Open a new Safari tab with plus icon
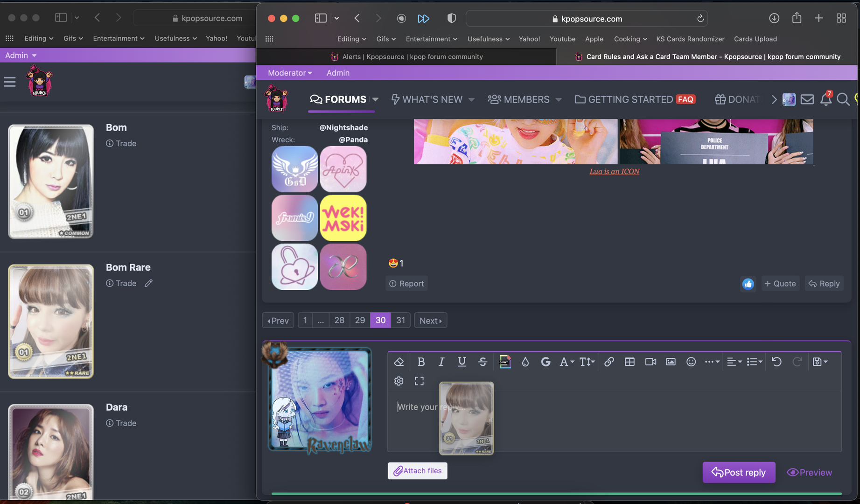860x504 pixels. pos(818,18)
